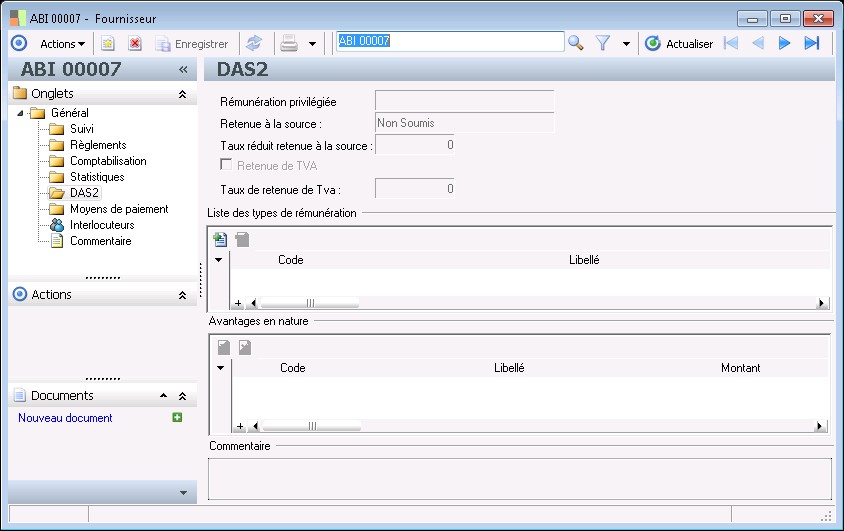Open Moyens de paiement tree item
844x531 pixels.
click(x=118, y=209)
